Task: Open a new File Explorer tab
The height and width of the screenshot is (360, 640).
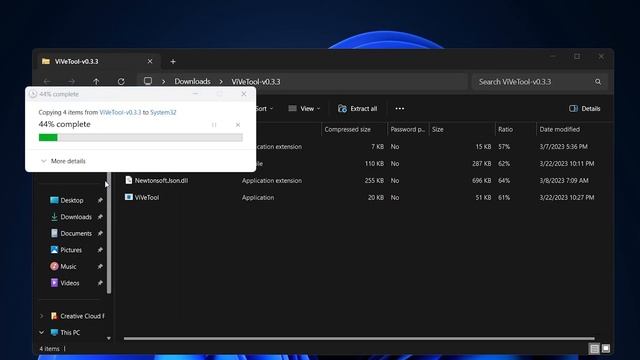Action: click(173, 62)
